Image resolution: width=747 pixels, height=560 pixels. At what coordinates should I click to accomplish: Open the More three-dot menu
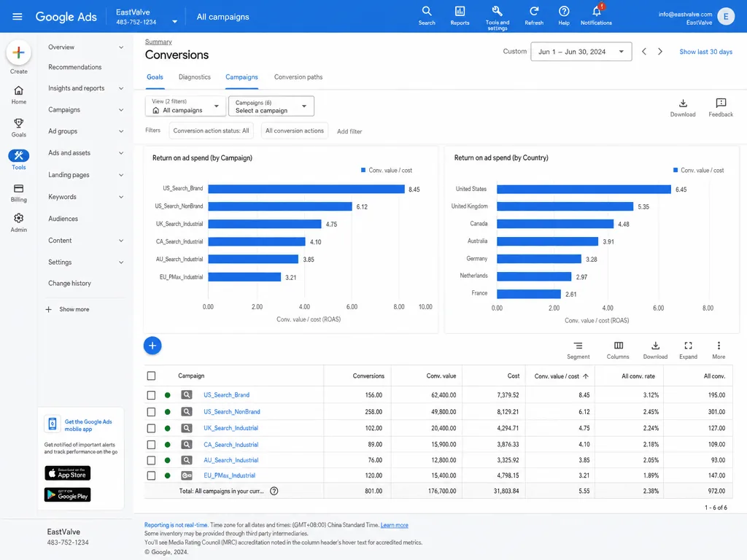coord(719,350)
